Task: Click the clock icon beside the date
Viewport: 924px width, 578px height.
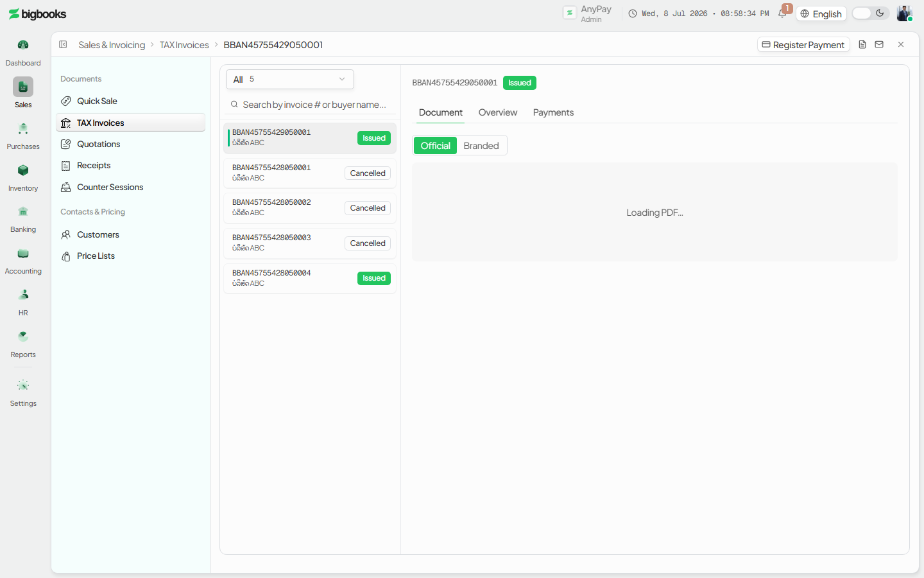Action: [x=633, y=13]
